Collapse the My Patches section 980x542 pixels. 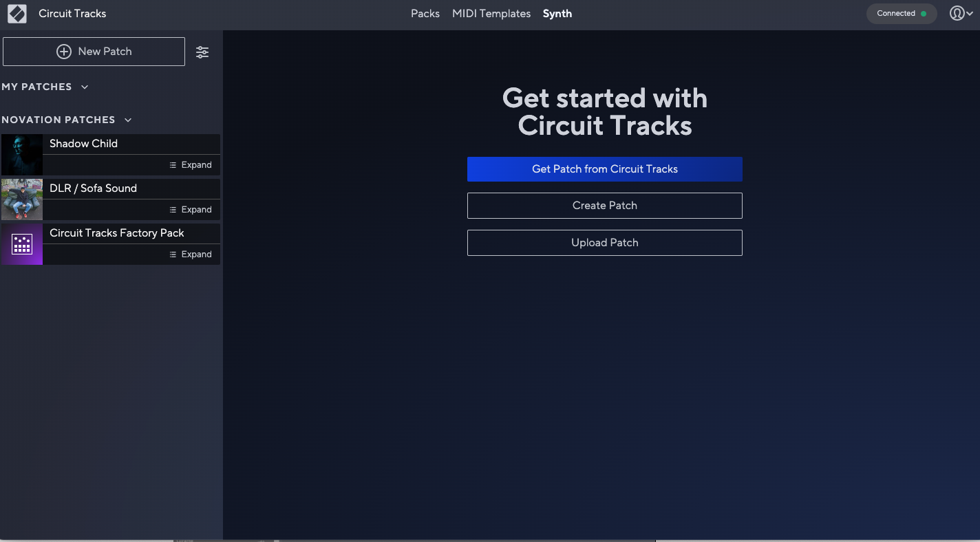coord(85,87)
